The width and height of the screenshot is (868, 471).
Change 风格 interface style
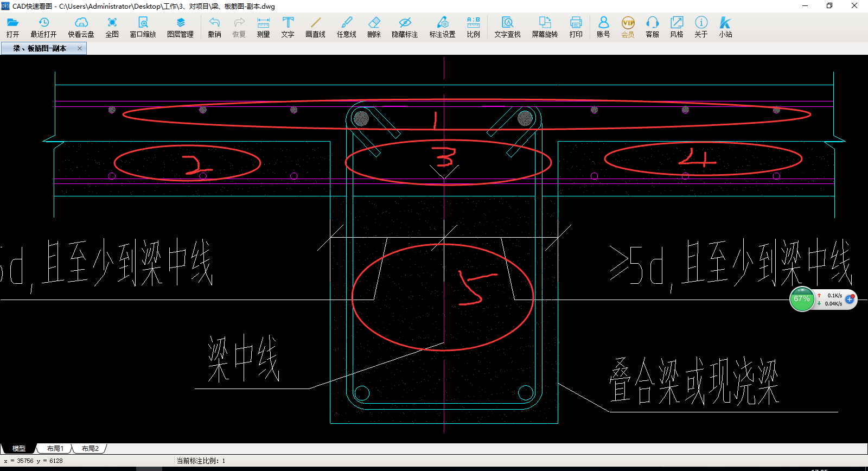(x=676, y=27)
